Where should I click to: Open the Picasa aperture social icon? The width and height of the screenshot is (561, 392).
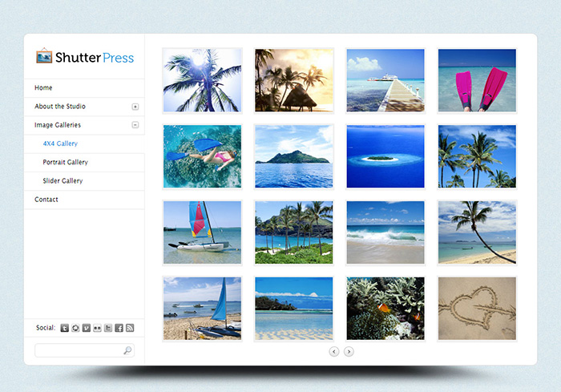tap(75, 328)
